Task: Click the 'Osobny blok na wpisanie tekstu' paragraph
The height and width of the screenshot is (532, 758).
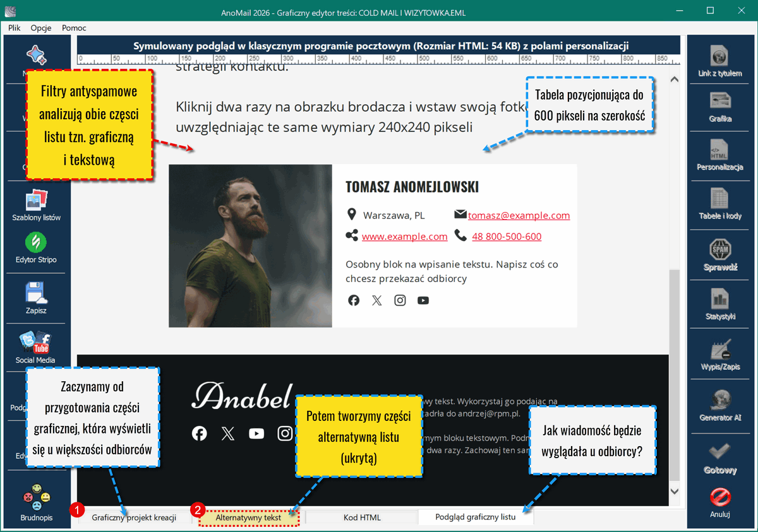Action: coord(452,271)
